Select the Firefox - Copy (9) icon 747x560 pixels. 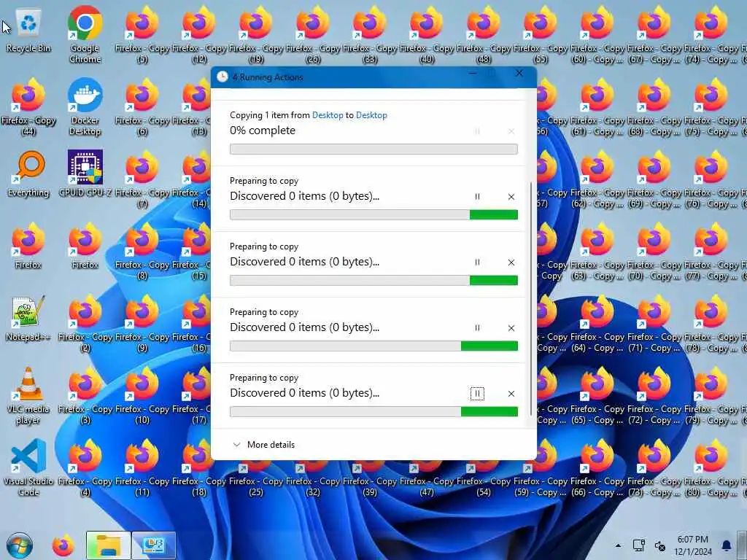[142, 324]
